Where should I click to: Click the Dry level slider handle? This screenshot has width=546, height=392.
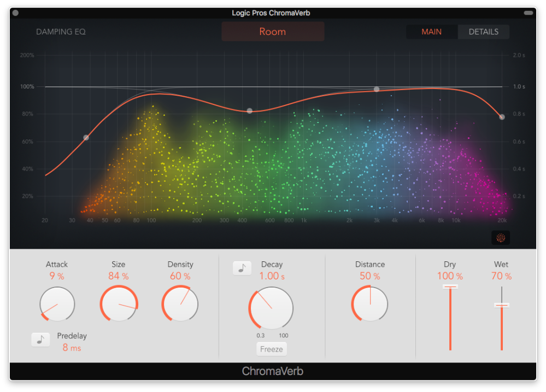coord(450,286)
